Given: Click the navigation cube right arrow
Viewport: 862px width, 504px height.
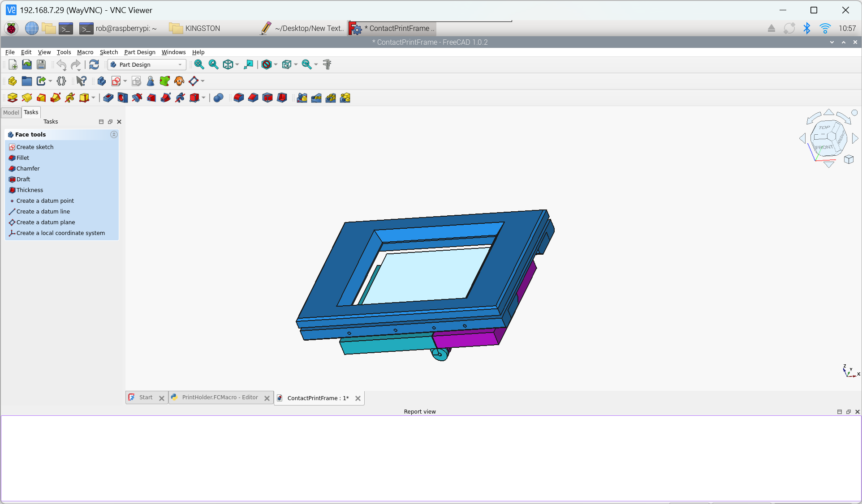Looking at the screenshot, I should tap(855, 138).
